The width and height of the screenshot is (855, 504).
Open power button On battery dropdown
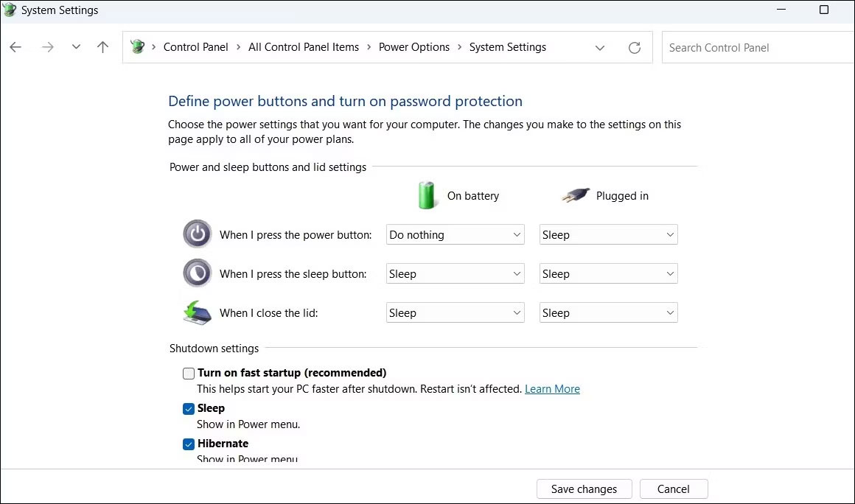coord(455,235)
